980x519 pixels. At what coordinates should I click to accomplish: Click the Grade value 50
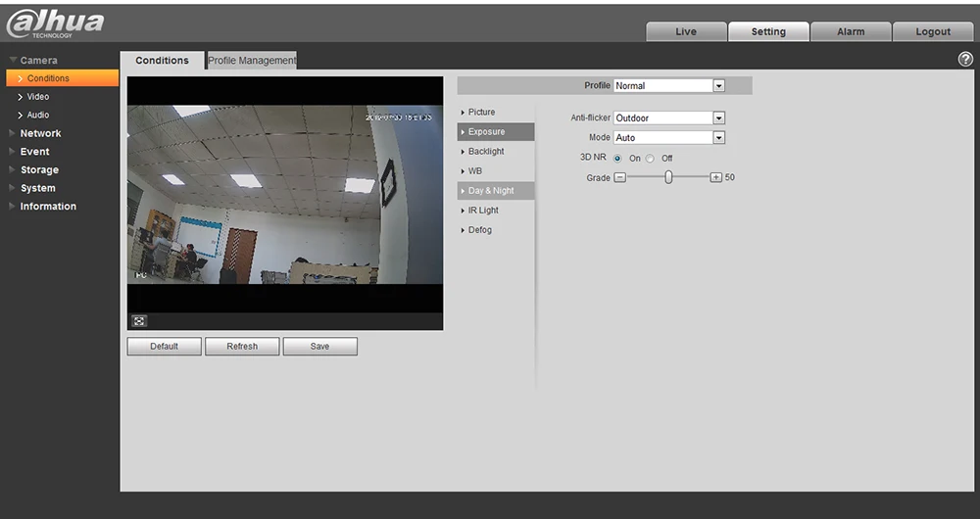point(730,177)
